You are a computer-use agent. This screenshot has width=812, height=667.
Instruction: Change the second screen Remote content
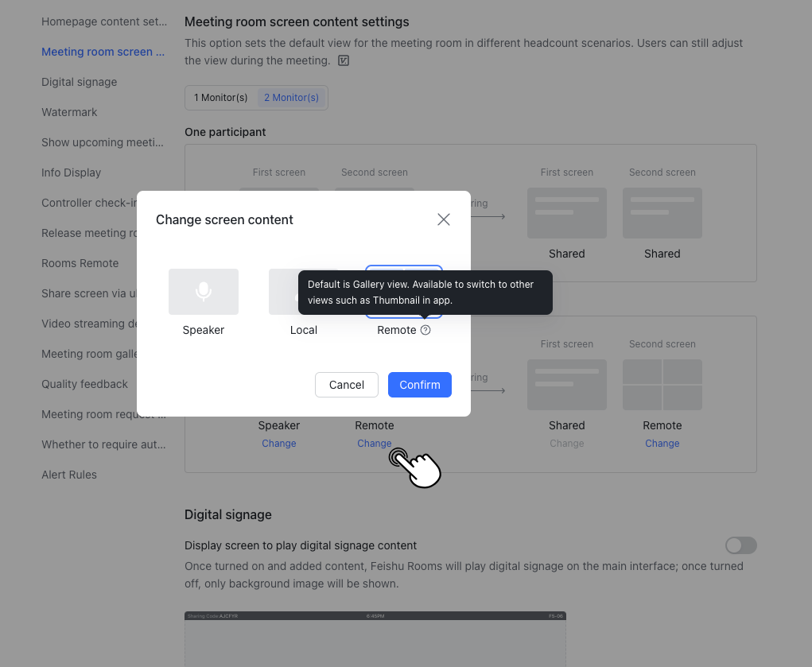pyautogui.click(x=662, y=444)
